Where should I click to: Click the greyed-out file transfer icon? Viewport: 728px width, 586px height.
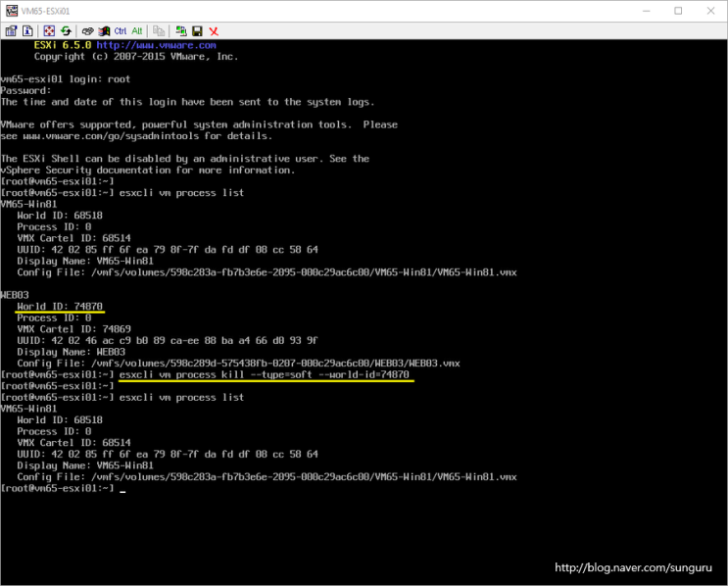pyautogui.click(x=159, y=31)
